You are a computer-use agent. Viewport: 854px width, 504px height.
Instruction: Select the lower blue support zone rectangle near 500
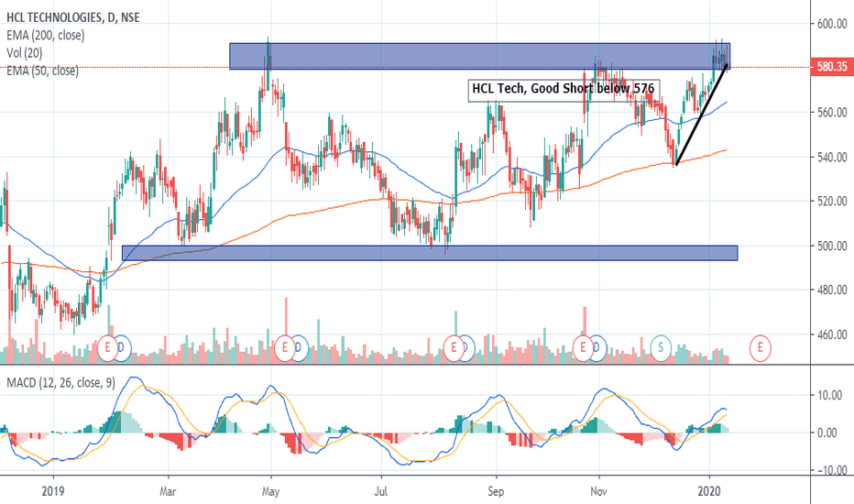point(430,253)
